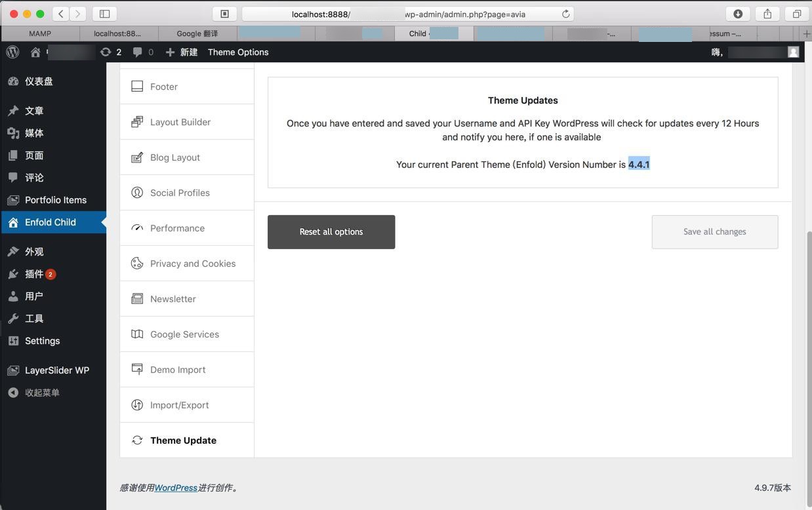The image size is (812, 510).
Task: Open 媒体 media menu
Action: (x=53, y=133)
